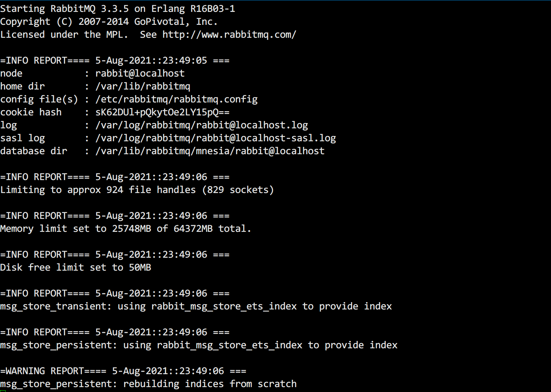The height and width of the screenshot is (392, 551).
Task: Click the rabbit@localhost-sasl.log path
Action: click(216, 138)
